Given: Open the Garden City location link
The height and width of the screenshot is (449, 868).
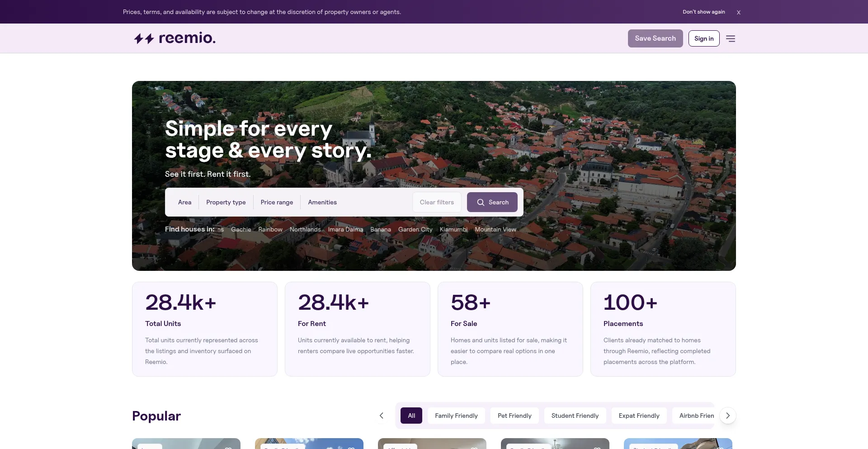Looking at the screenshot, I should click(415, 229).
